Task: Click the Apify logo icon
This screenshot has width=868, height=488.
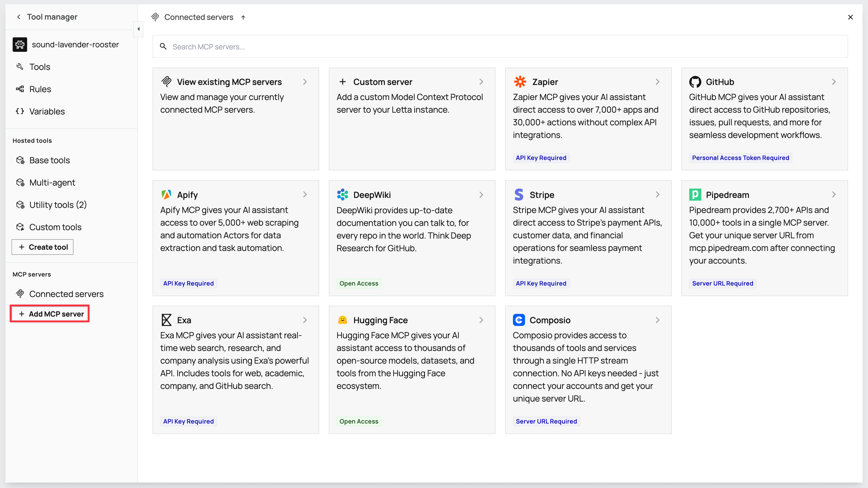Action: (166, 195)
